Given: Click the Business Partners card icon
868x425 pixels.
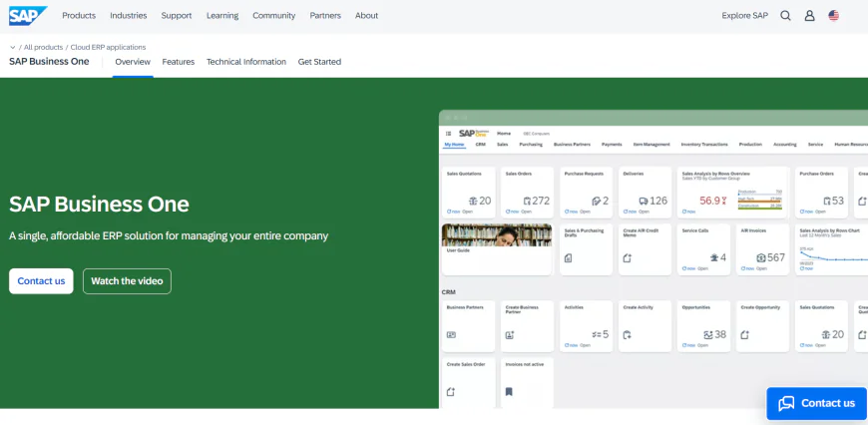Looking at the screenshot, I should click(451, 335).
